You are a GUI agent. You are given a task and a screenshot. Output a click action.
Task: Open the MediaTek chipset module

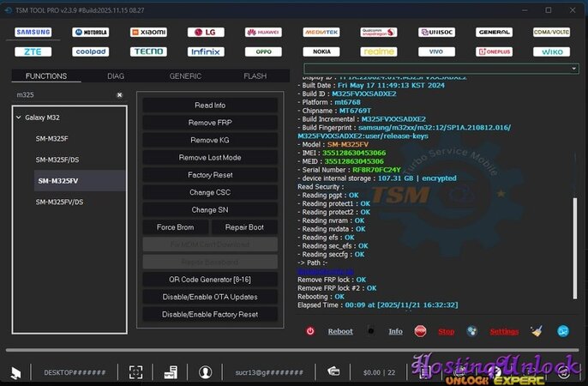click(321, 32)
